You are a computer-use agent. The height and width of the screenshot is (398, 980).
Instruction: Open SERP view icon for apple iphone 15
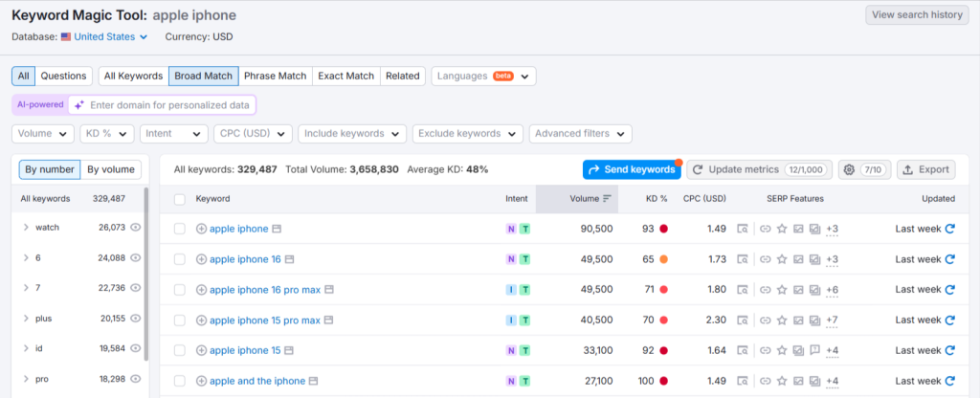pyautogui.click(x=289, y=350)
